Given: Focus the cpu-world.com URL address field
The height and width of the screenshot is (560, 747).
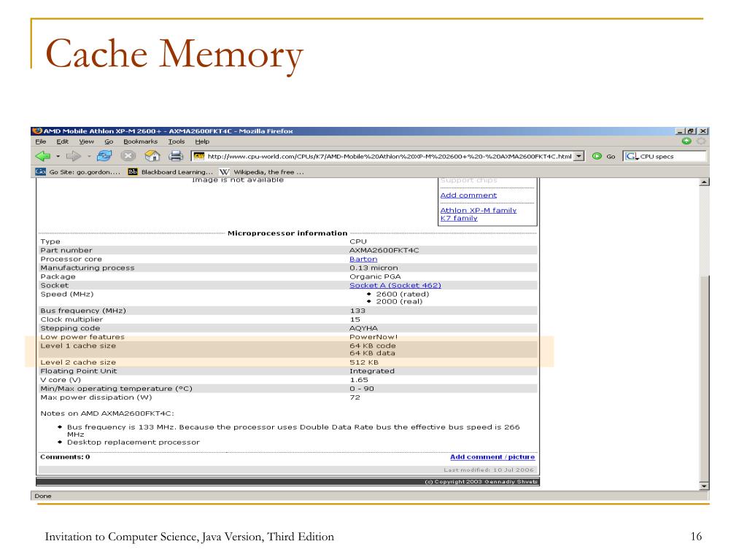Looking at the screenshot, I should [390, 156].
